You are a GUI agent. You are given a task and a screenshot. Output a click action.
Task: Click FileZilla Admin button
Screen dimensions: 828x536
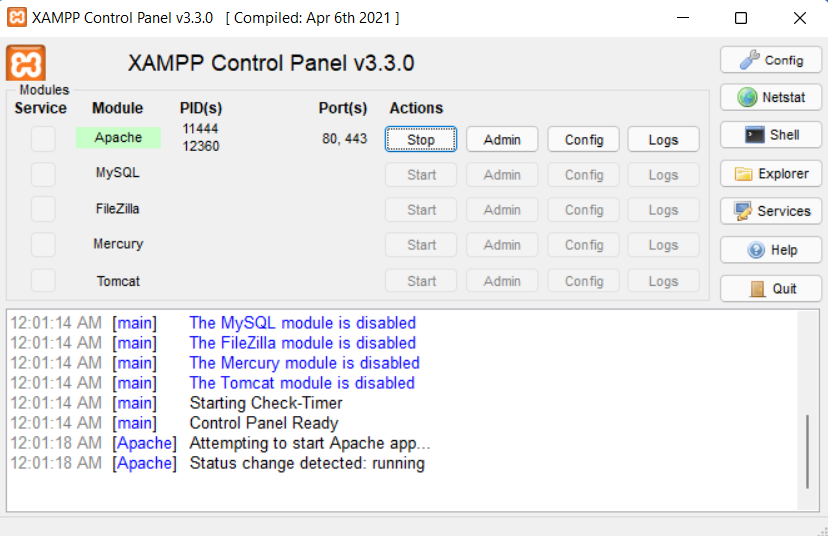[502, 210]
